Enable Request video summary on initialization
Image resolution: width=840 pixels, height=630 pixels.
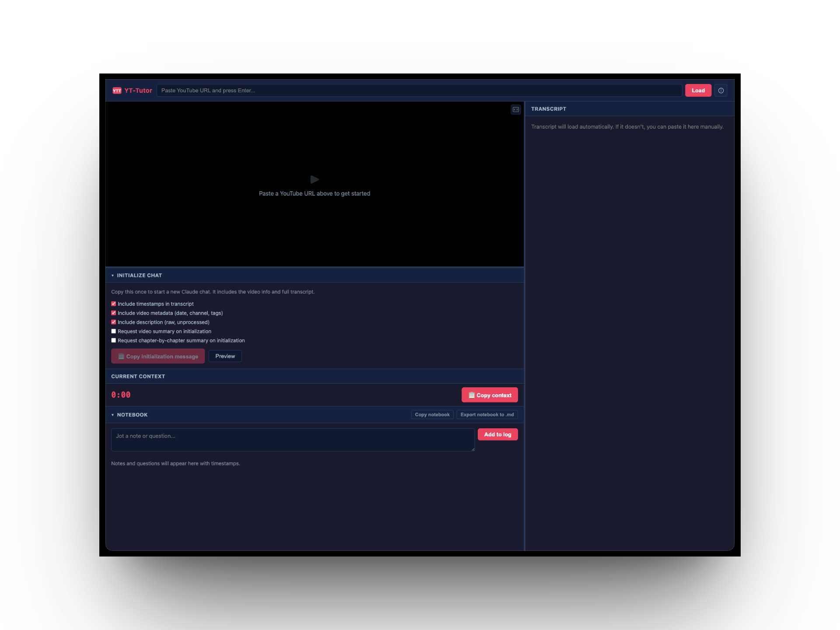pos(114,331)
